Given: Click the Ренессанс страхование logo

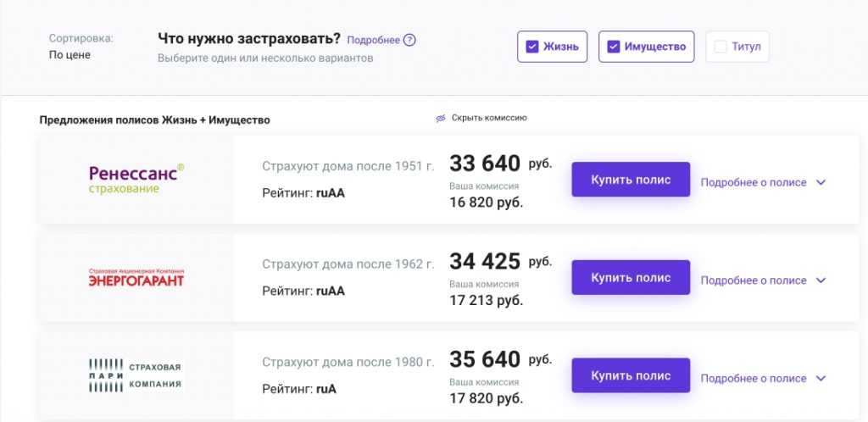Looking at the screenshot, I should (136, 179).
